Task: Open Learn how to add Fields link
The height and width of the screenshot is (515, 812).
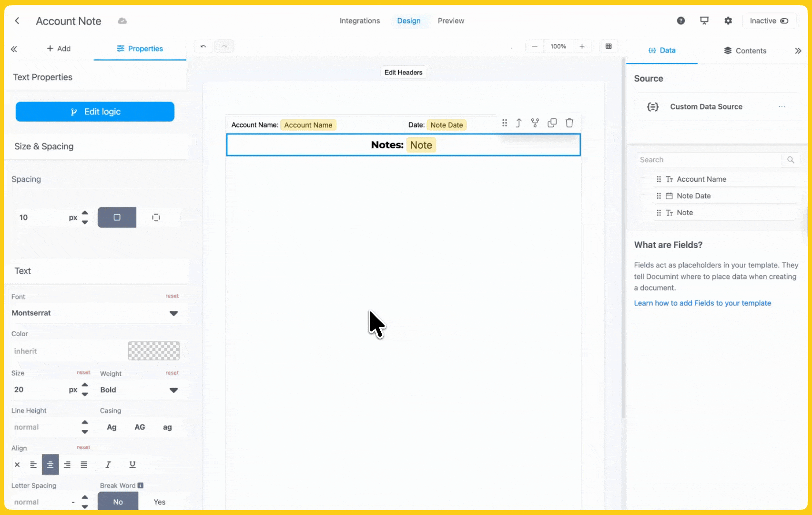Action: 702,303
